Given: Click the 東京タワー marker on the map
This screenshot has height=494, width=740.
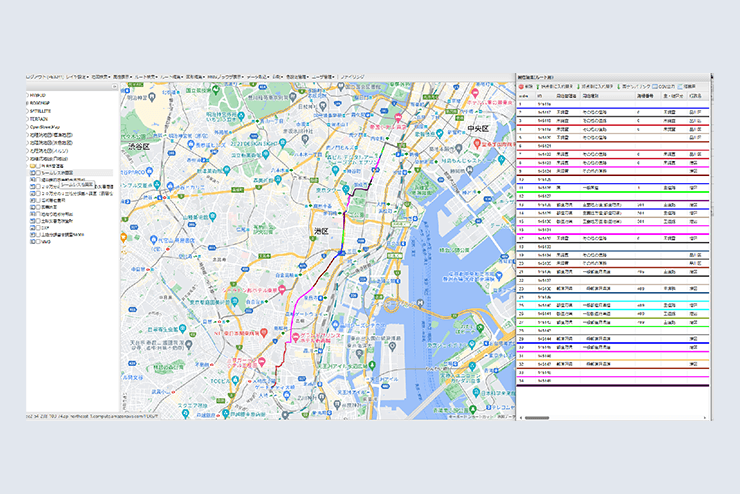Looking at the screenshot, I should click(346, 190).
